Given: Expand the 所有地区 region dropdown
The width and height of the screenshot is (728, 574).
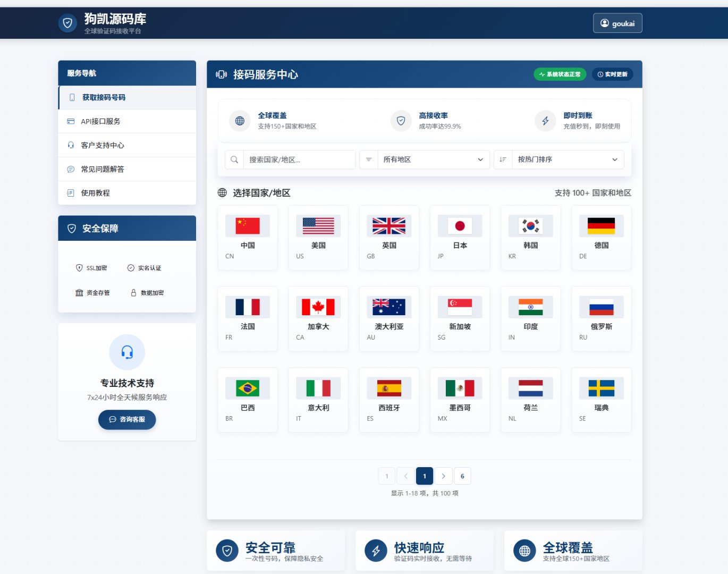Looking at the screenshot, I should click(433, 159).
